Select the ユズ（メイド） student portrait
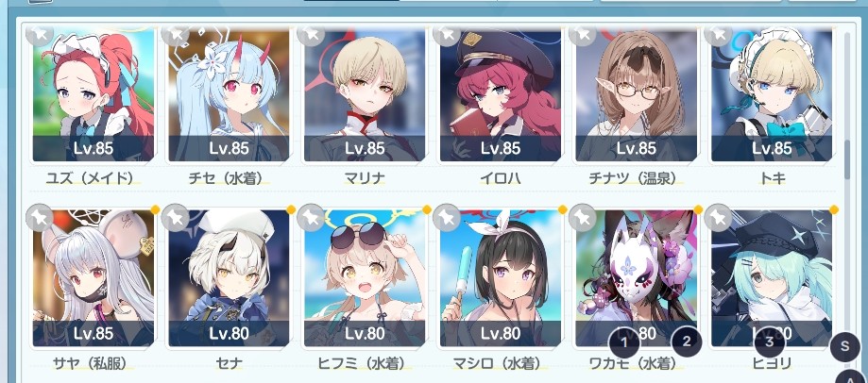868x383 pixels. click(x=94, y=95)
